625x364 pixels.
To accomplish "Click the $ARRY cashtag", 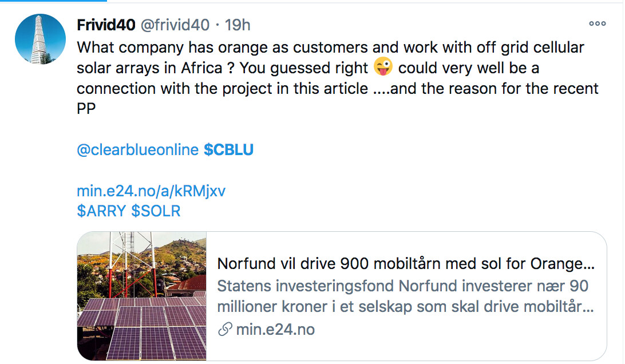I will [101, 211].
